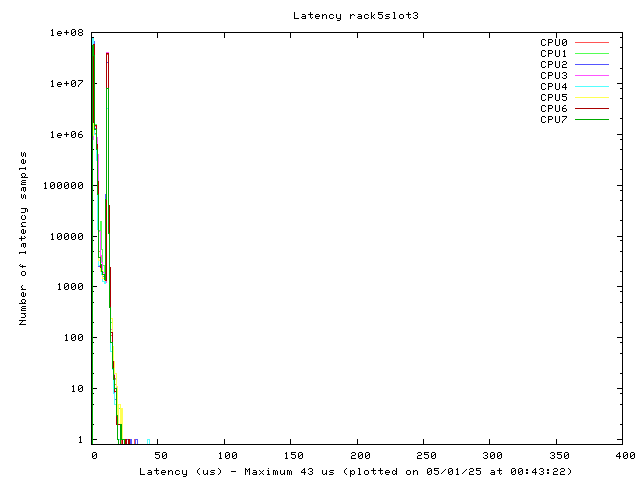Click the chart title 'Latency rack5slot3'

pos(356,16)
